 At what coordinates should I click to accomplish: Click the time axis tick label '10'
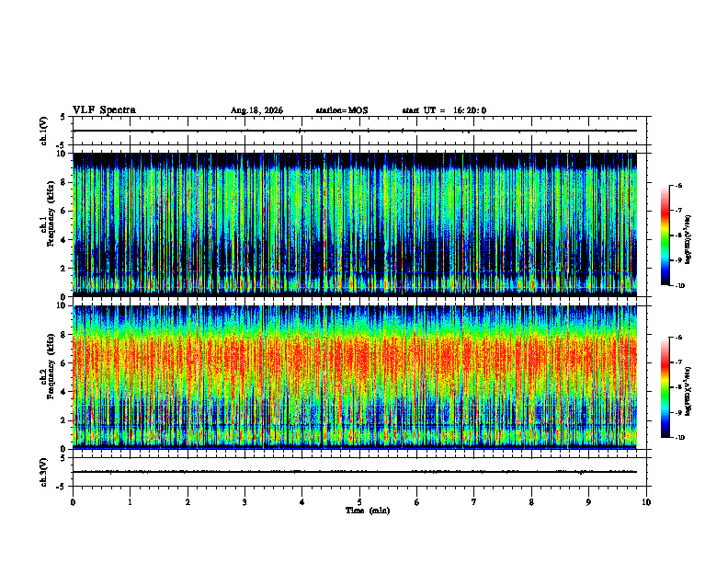(646, 502)
